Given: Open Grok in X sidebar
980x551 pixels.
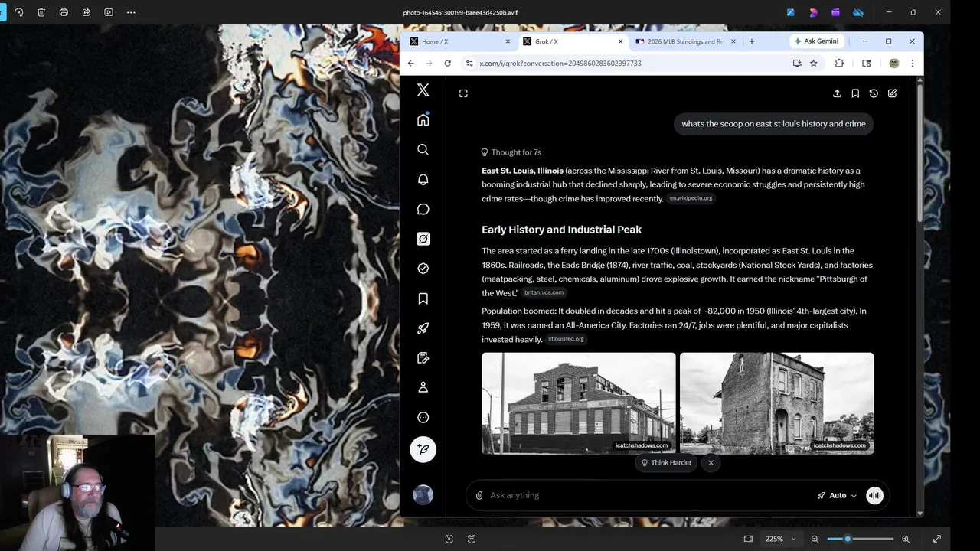Looking at the screenshot, I should [x=423, y=239].
